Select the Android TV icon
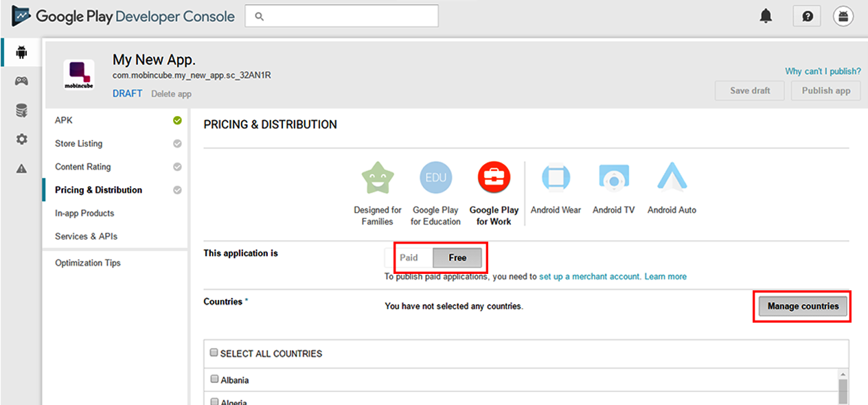Viewport: 868px width, 405px height. pyautogui.click(x=614, y=178)
